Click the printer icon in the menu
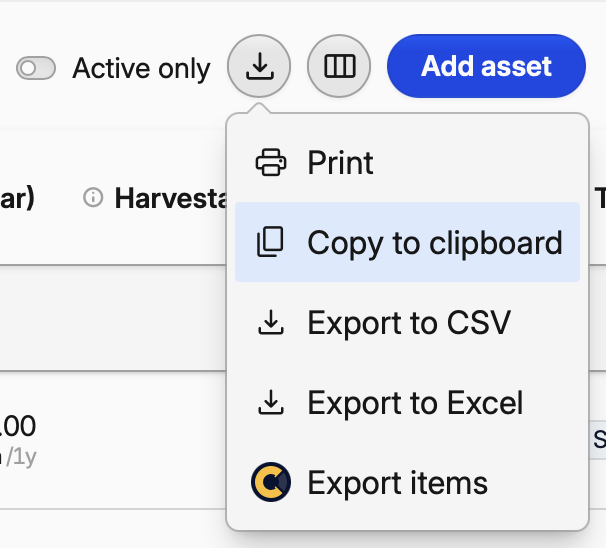The height and width of the screenshot is (548, 606). [271, 162]
